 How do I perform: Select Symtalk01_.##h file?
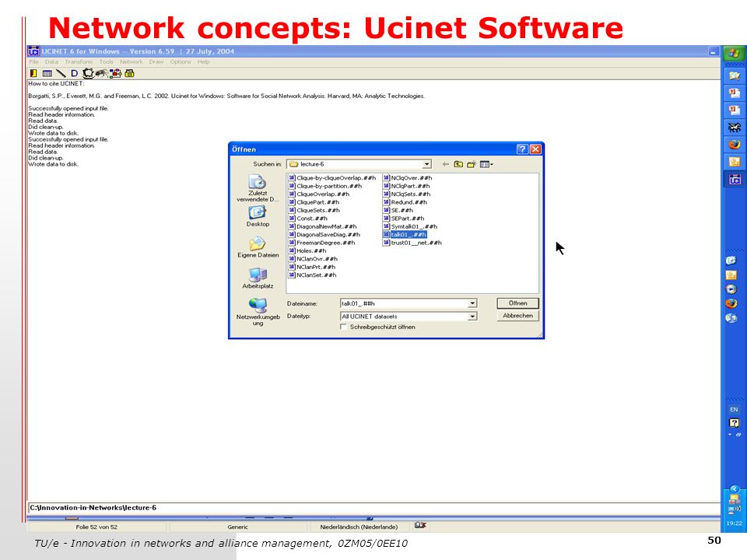coord(410,226)
